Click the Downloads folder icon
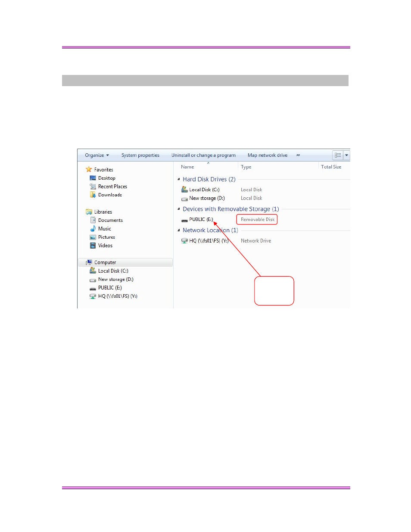The image size is (411, 532). [93, 195]
